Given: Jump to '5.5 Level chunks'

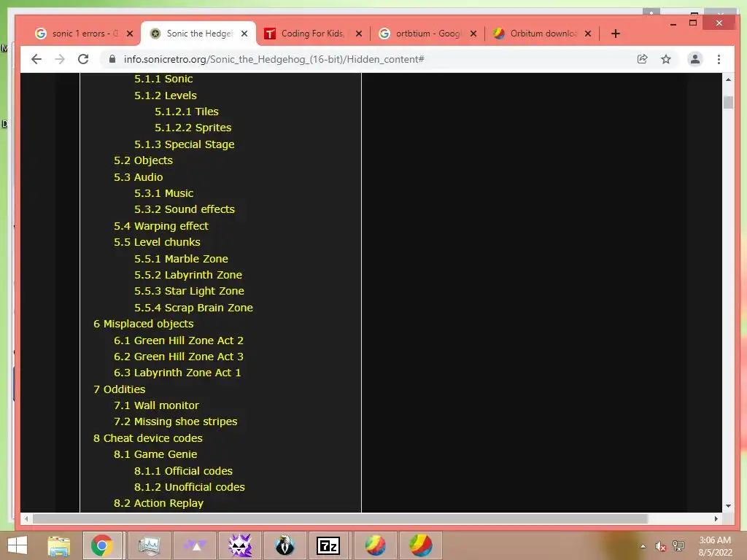Looking at the screenshot, I should [x=157, y=242].
